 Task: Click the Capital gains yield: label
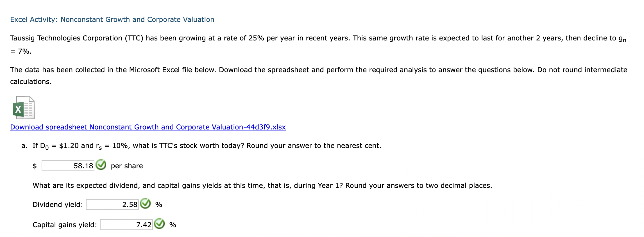65,224
